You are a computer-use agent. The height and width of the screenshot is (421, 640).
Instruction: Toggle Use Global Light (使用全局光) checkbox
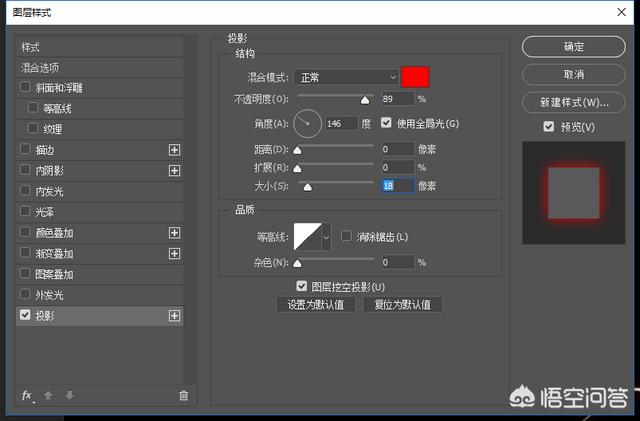[386, 123]
